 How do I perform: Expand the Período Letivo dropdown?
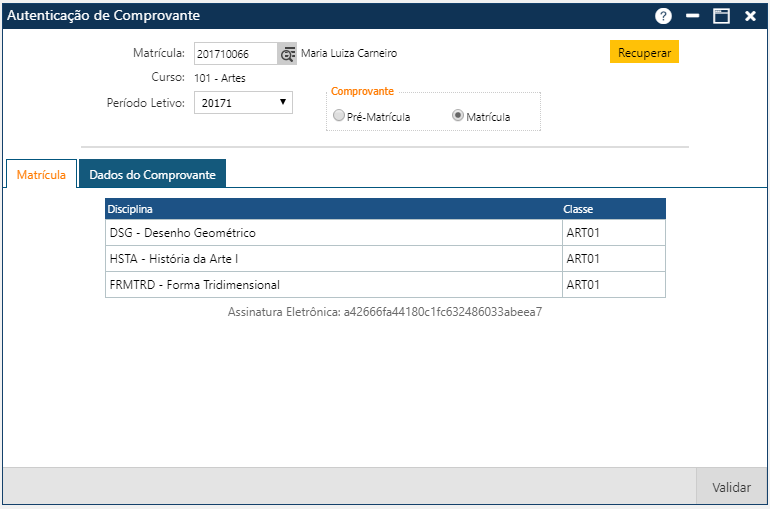pos(243,102)
